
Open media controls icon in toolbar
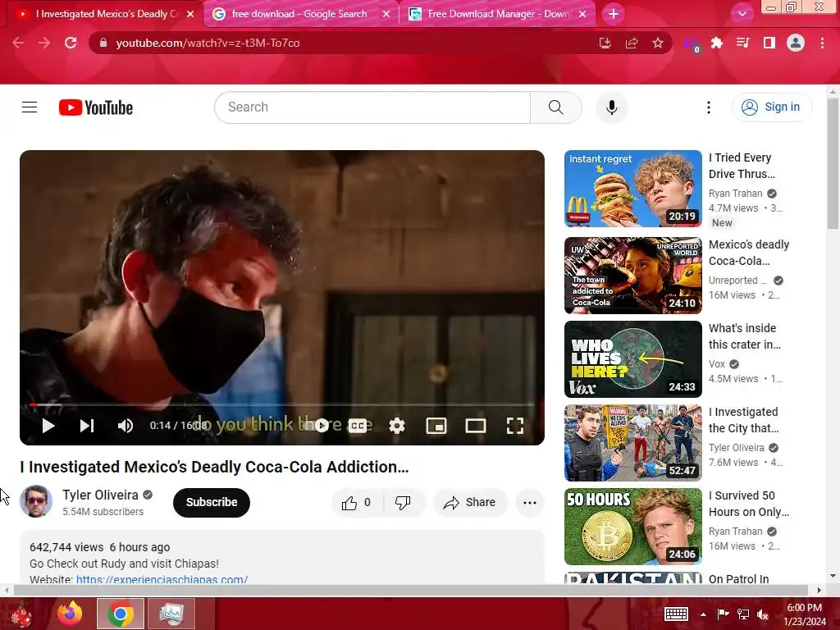(x=743, y=43)
